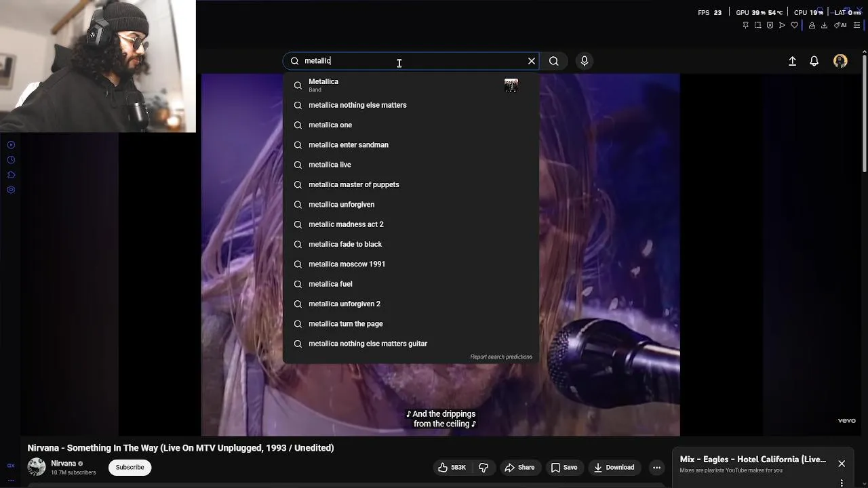868x488 pixels.
Task: Choose suggestion 'metallica unforgiven'
Action: 411,205
